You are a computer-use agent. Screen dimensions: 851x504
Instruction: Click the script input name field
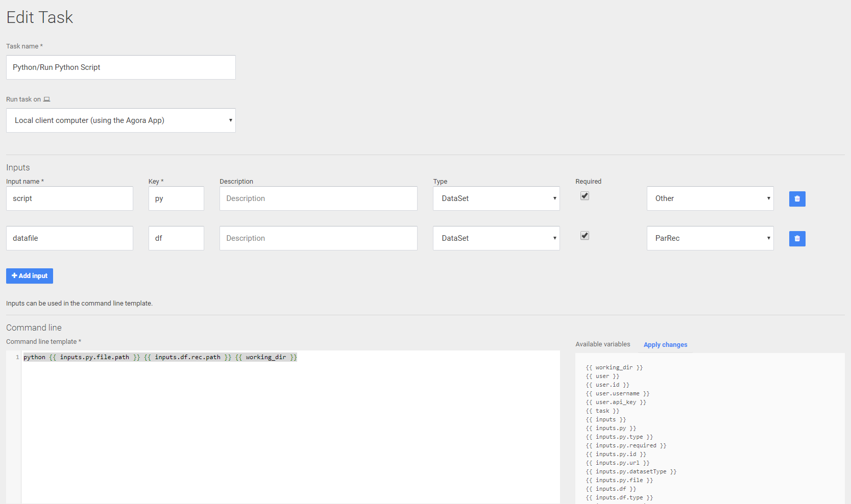(69, 198)
